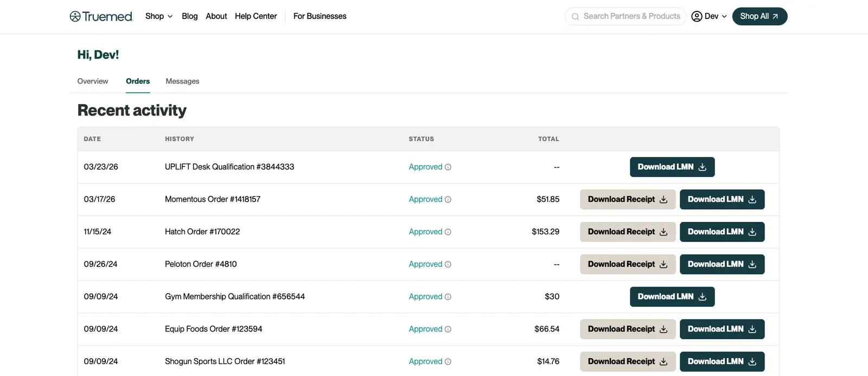
Task: Click text 'Hatch Order #170022'
Action: 202,232
